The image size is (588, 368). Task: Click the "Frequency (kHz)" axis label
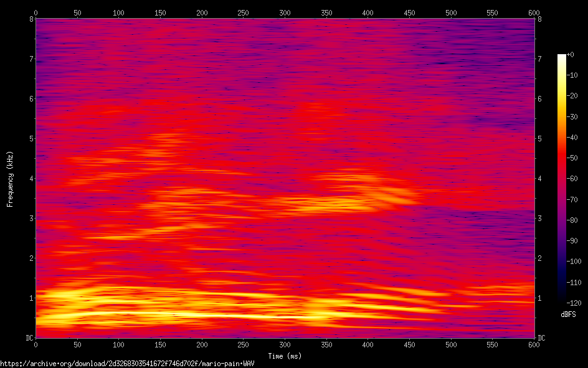tap(10, 179)
